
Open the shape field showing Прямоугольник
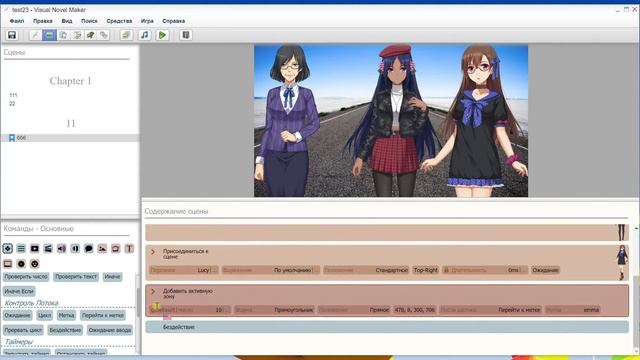tap(274, 310)
